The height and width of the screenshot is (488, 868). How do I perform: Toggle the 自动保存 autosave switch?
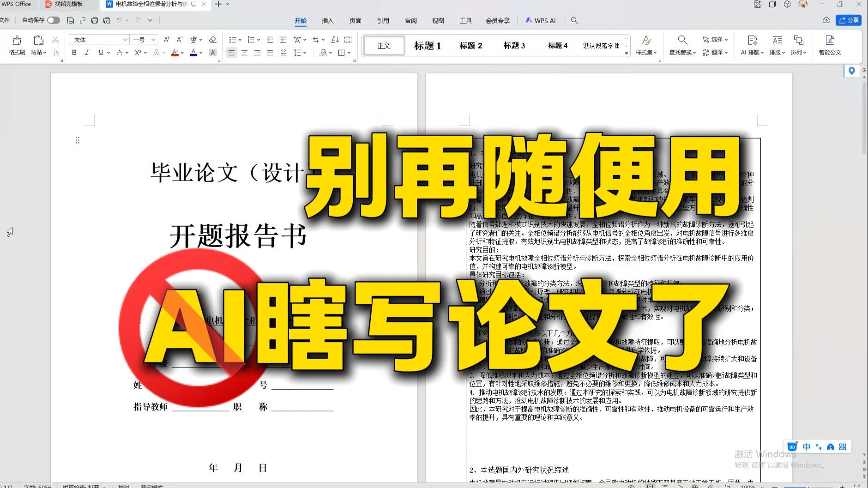coord(53,20)
